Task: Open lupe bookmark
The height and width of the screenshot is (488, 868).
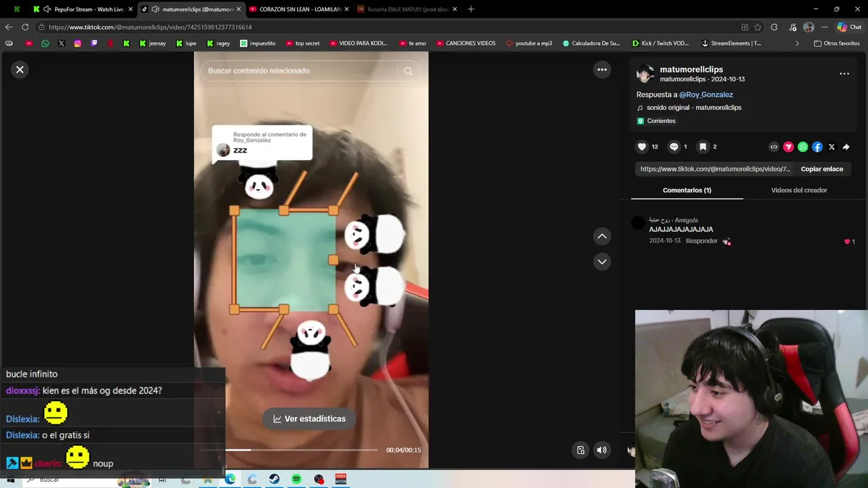Action: click(186, 43)
